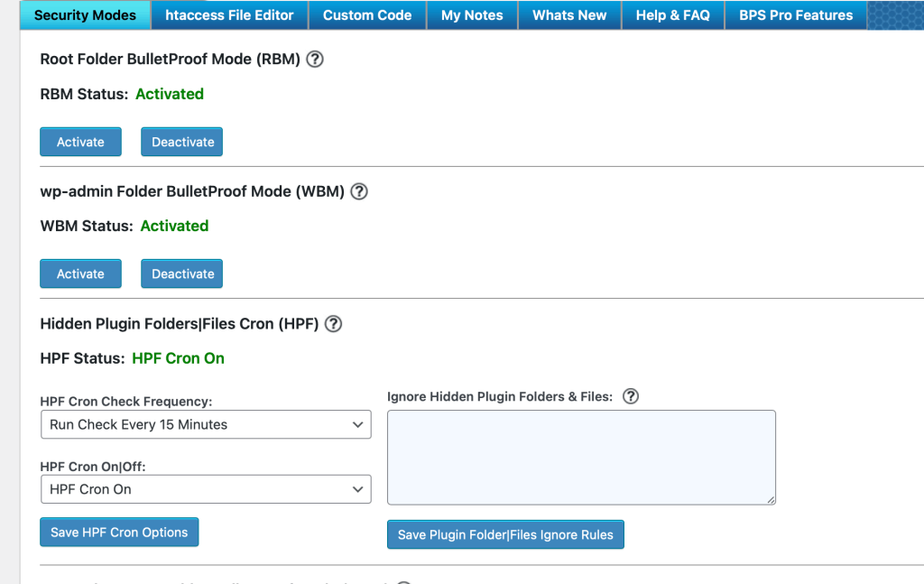This screenshot has width=924, height=584.
Task: Open the HPF Cron Check Frequency dropdown
Action: [206, 424]
